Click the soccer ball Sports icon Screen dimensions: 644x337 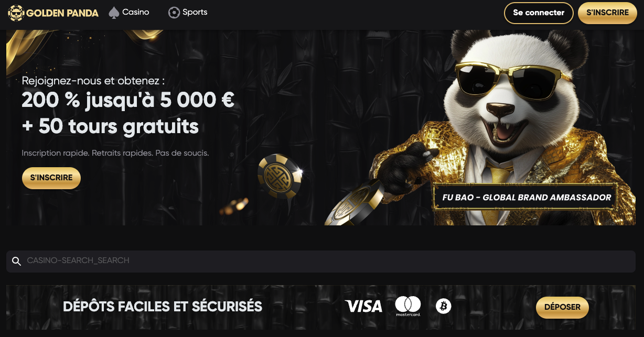point(174,13)
